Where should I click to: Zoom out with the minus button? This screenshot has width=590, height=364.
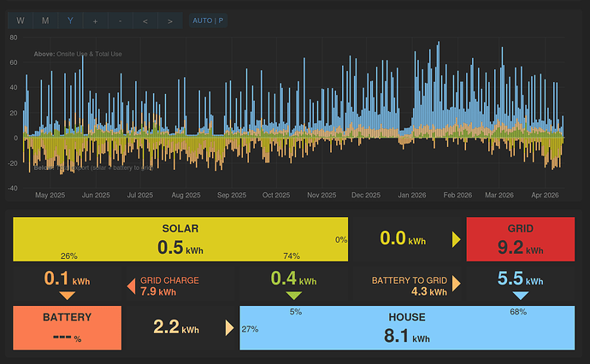[120, 21]
